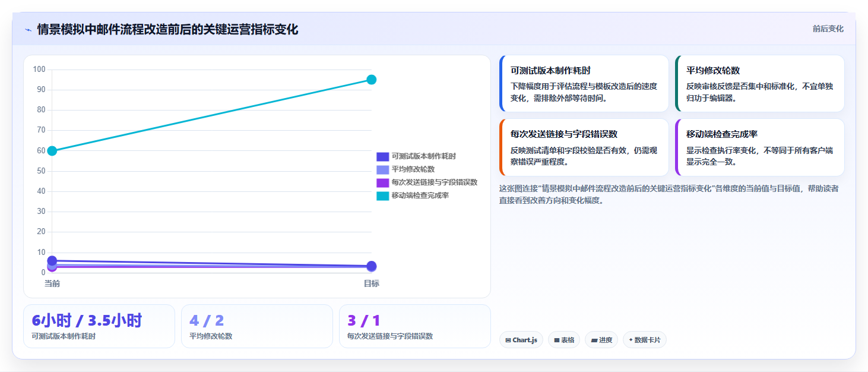Click legend text 每次发送链接与字段错误数
This screenshot has width=868, height=372.
click(x=435, y=182)
